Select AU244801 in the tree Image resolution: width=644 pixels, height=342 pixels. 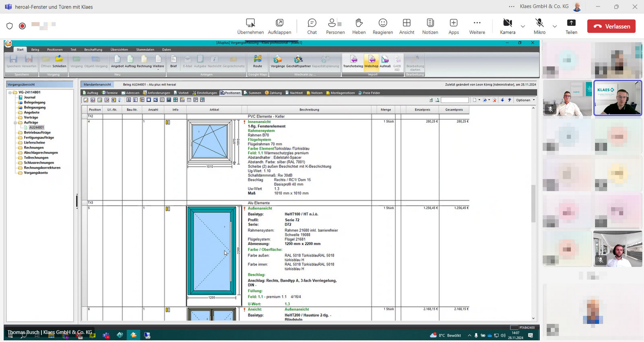click(36, 128)
